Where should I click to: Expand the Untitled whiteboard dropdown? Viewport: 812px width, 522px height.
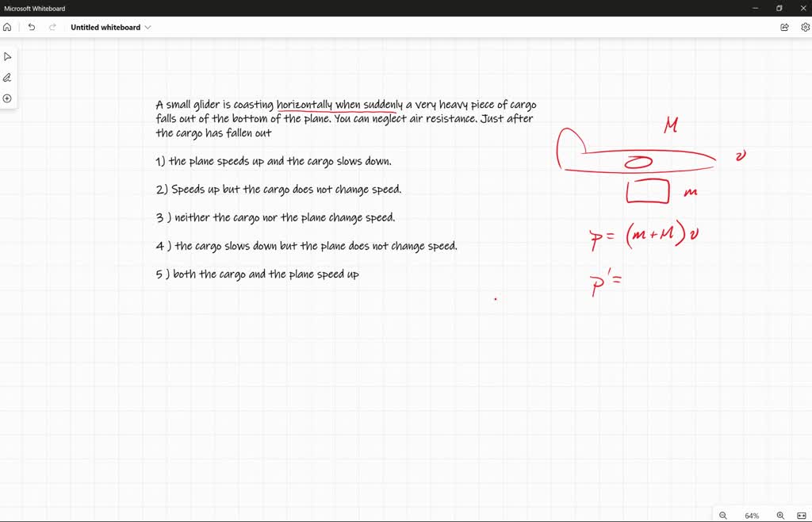148,26
